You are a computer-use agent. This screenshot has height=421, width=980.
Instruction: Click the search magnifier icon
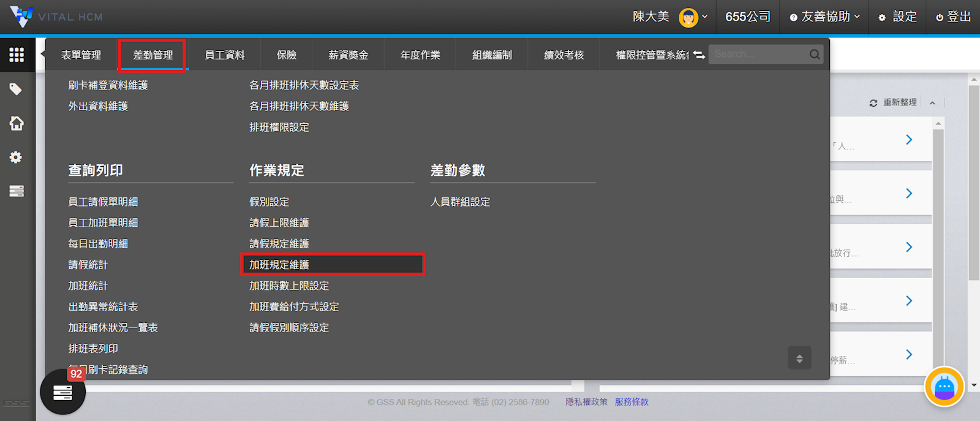[814, 55]
